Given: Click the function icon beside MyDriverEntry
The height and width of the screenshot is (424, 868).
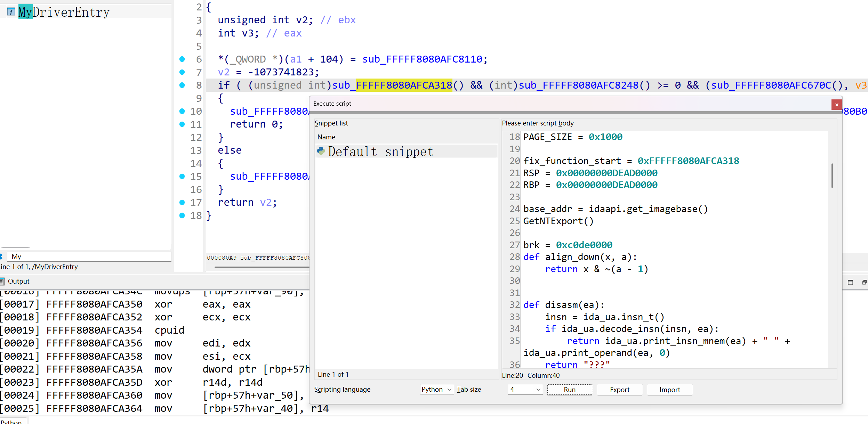Looking at the screenshot, I should (11, 12).
